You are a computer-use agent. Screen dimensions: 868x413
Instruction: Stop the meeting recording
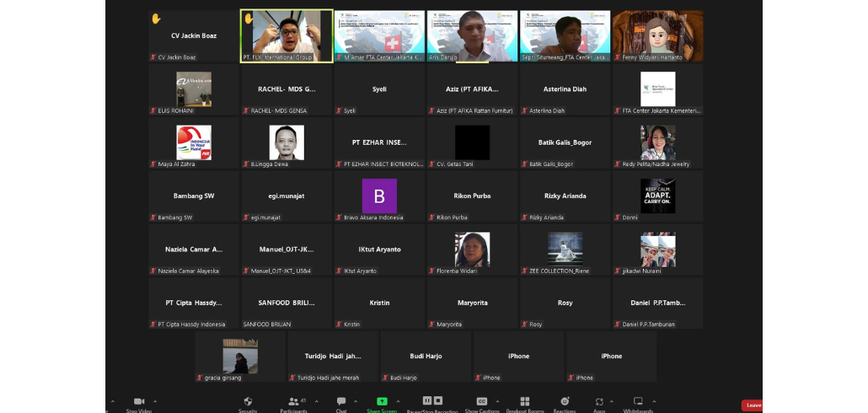click(438, 400)
